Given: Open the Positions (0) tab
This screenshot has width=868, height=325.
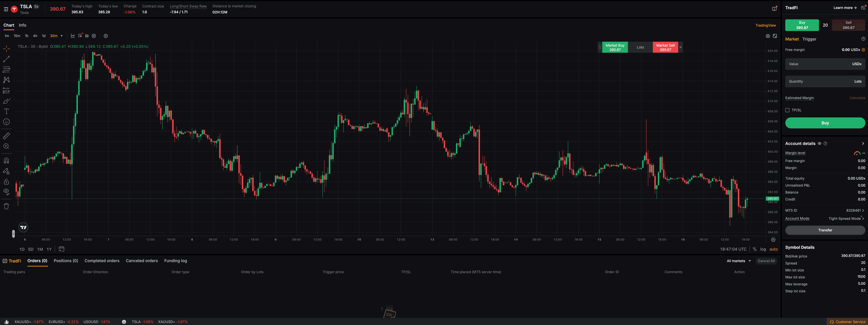Looking at the screenshot, I should coord(66,261).
